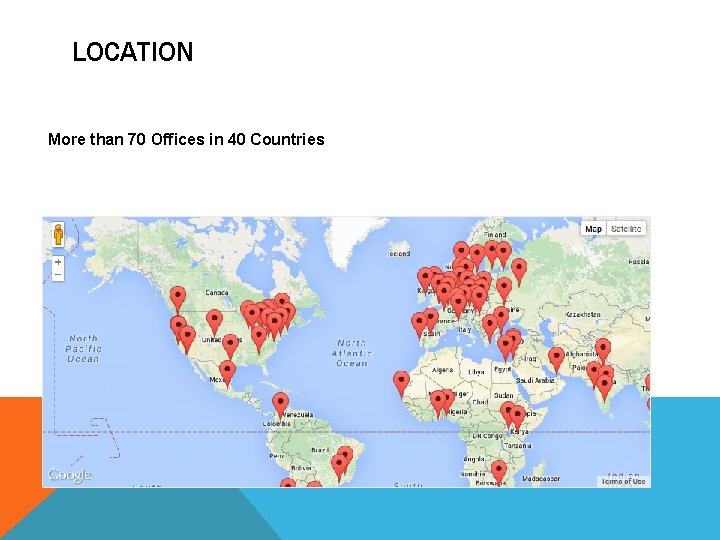Click the pin over Portugal
This screenshot has height=540, width=720.
click(419, 326)
